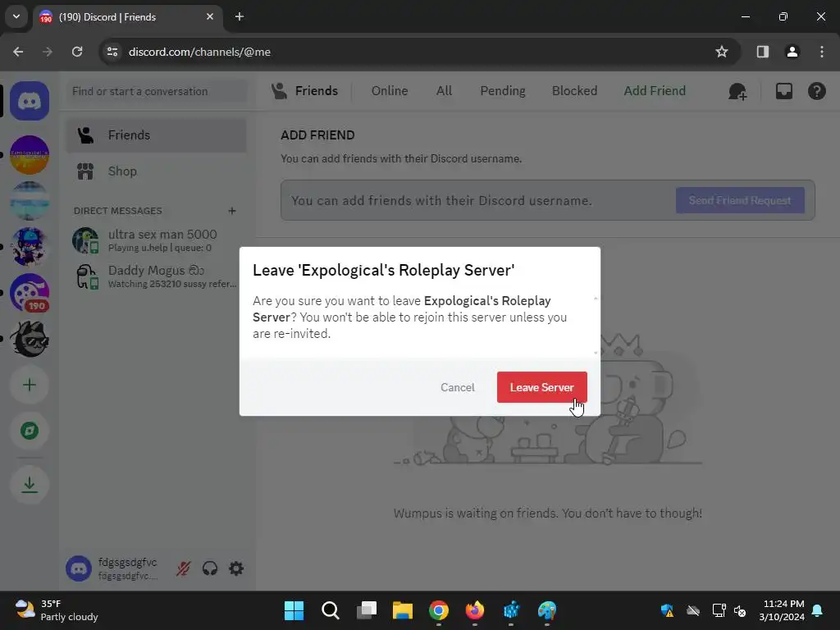The height and width of the screenshot is (630, 840).
Task: Switch to the All friends tab
Action: (x=444, y=91)
